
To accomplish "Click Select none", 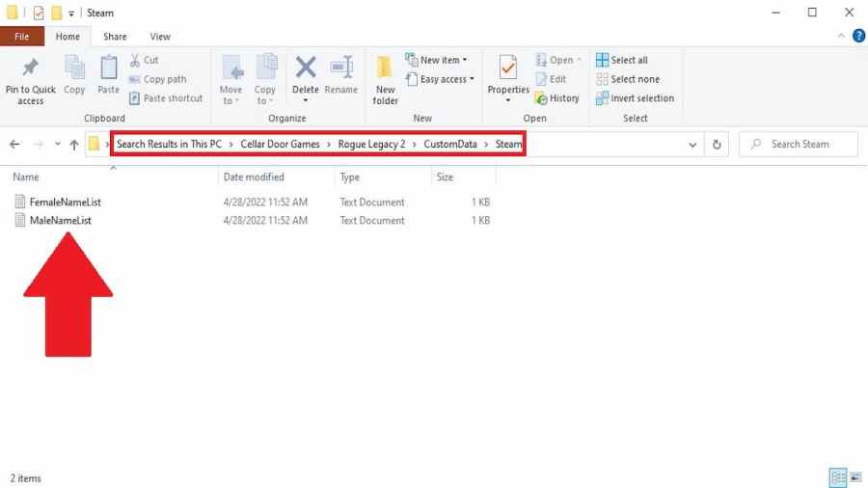I will click(628, 79).
